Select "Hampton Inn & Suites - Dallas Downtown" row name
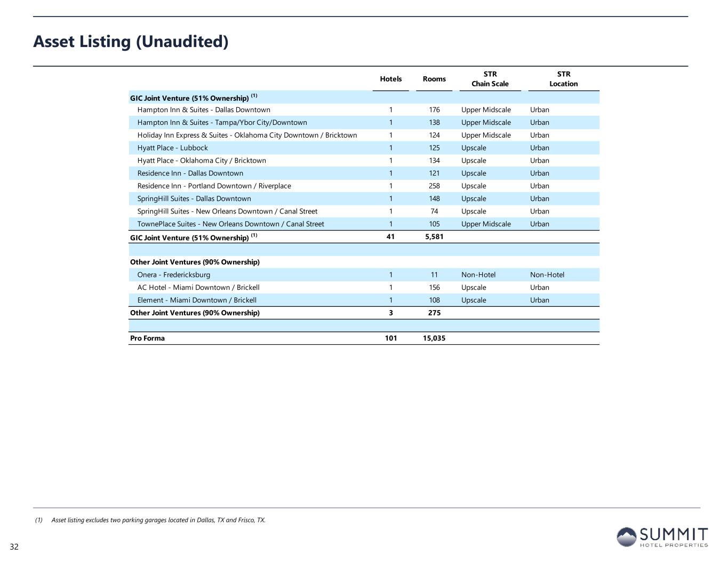The height and width of the screenshot is (563, 728). pyautogui.click(x=204, y=110)
